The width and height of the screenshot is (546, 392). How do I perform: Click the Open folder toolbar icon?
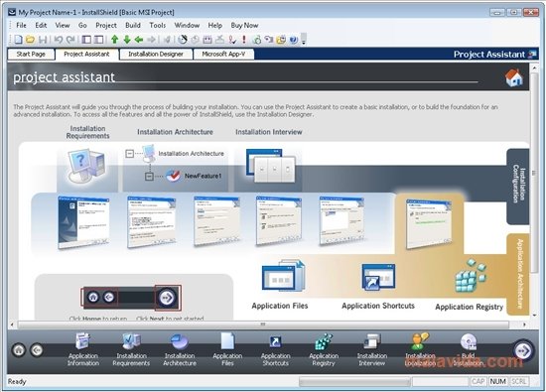(x=31, y=40)
